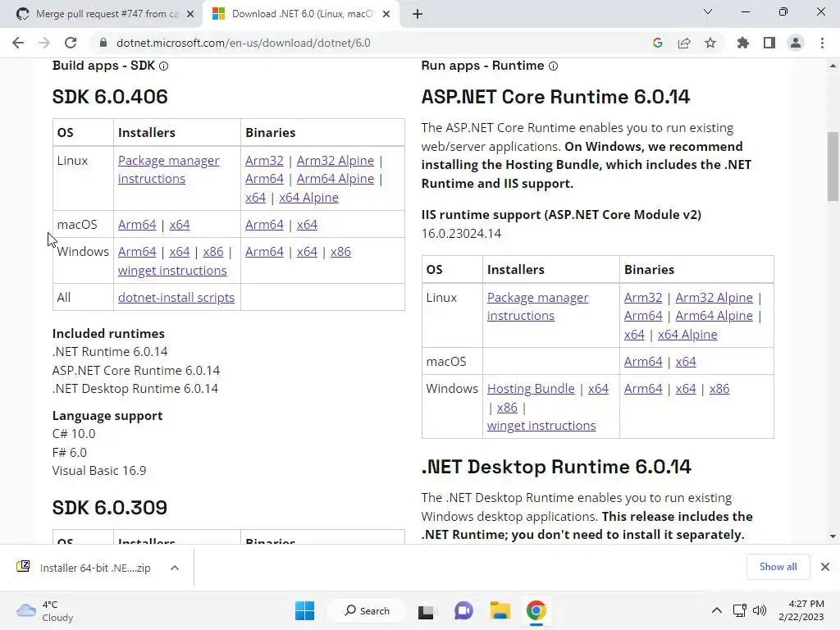Download ASP.NET Runtime Linux Arm32 binary
This screenshot has height=630, width=840.
click(643, 297)
